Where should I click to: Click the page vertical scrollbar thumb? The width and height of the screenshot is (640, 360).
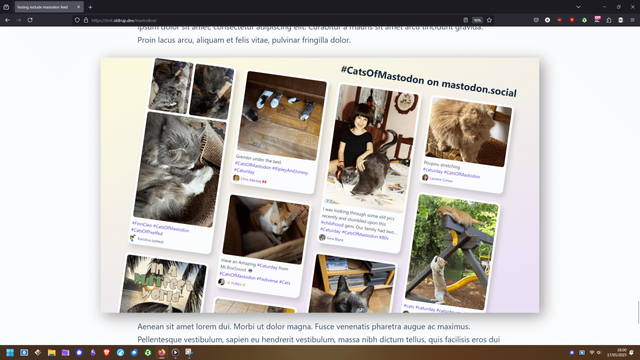pos(638,312)
